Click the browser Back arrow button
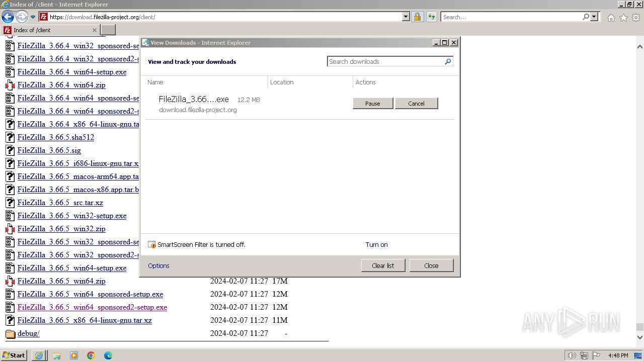The width and height of the screenshot is (644, 362). point(8,17)
